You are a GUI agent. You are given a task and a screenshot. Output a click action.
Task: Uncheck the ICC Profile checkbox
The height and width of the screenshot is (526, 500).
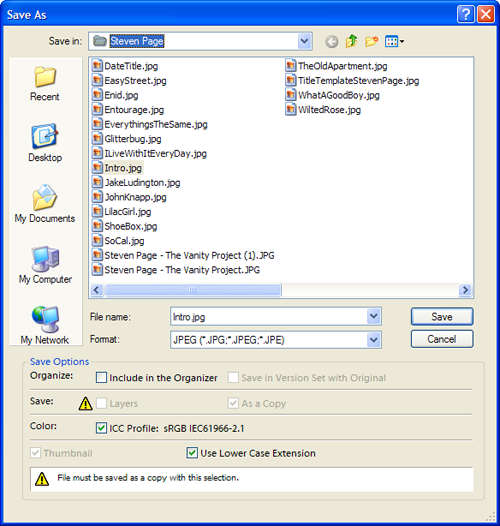(x=101, y=428)
